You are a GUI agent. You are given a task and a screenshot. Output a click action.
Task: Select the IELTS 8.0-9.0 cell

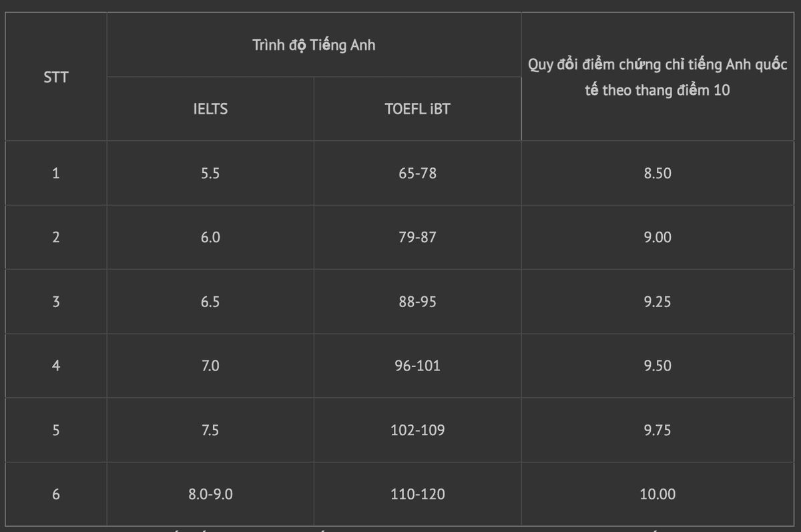(210, 495)
